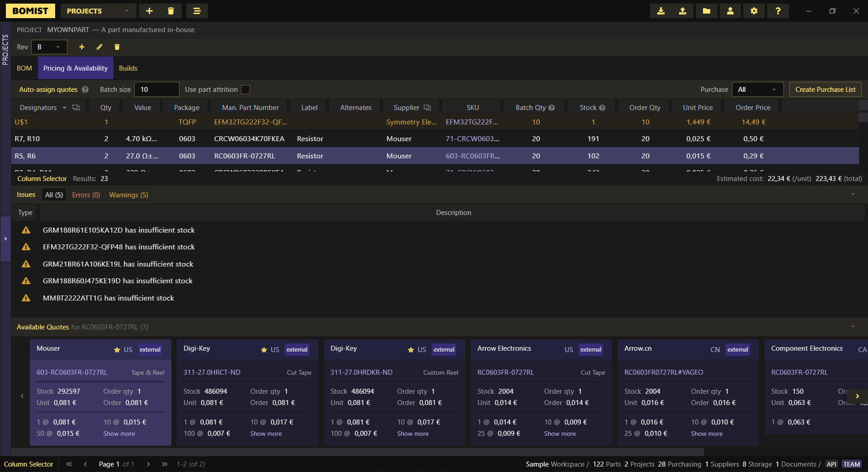
Task: Click the import download icon
Action: pos(661,11)
